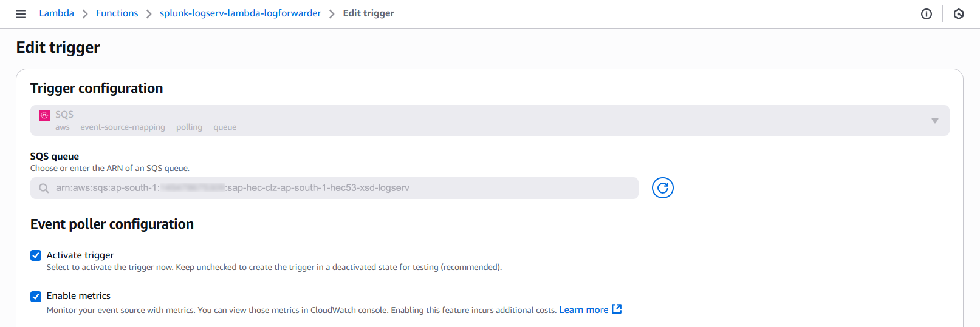This screenshot has height=327, width=980.
Task: Open the hamburger navigation menu
Action: [21, 13]
